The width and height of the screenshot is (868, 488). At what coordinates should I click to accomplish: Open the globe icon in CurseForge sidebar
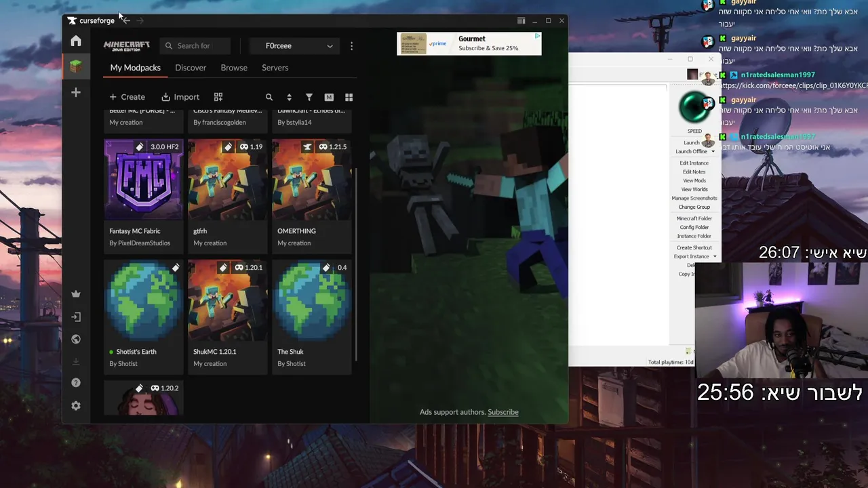pos(76,339)
